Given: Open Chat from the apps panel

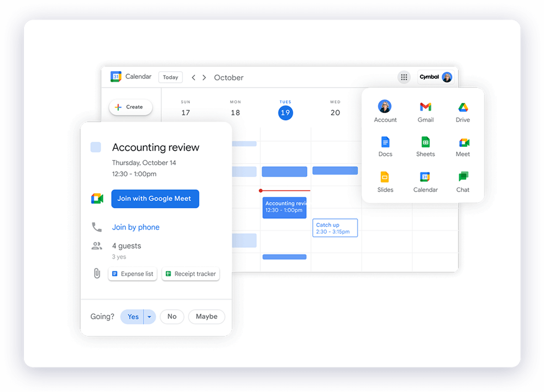Looking at the screenshot, I should 463,182.
